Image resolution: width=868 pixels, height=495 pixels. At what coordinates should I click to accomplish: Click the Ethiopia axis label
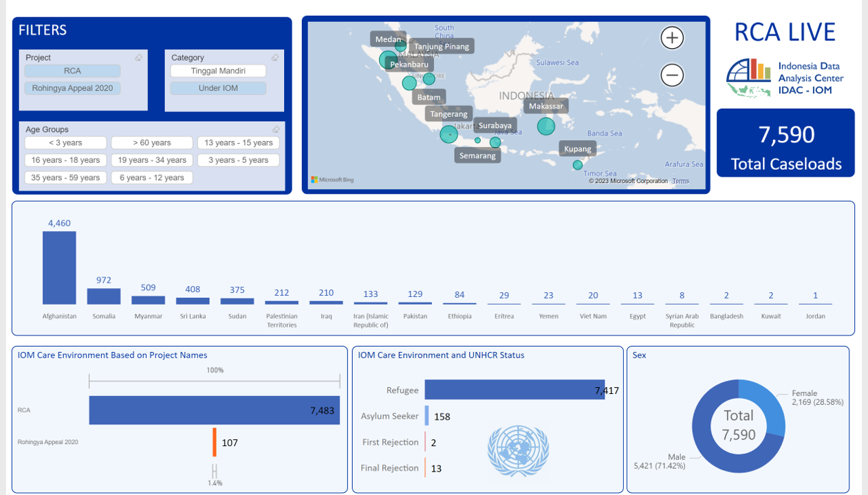click(459, 316)
